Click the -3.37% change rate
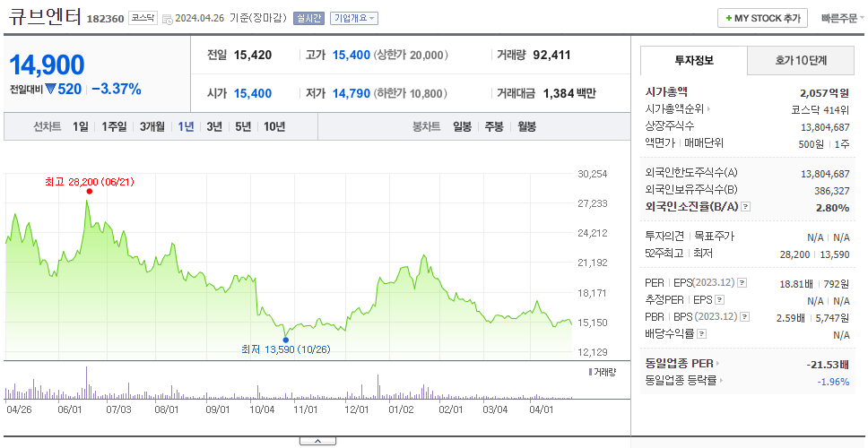This screenshot has width=868, height=448. pos(117,89)
